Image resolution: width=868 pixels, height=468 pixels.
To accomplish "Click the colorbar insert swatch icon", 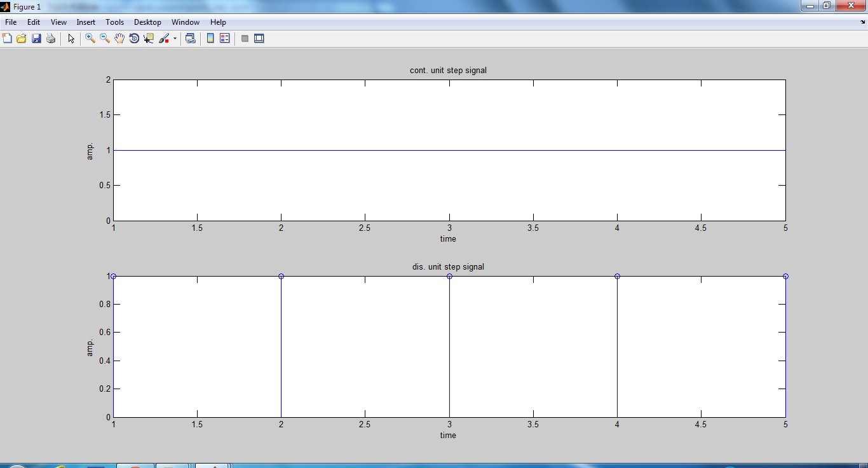I will 210,38.
